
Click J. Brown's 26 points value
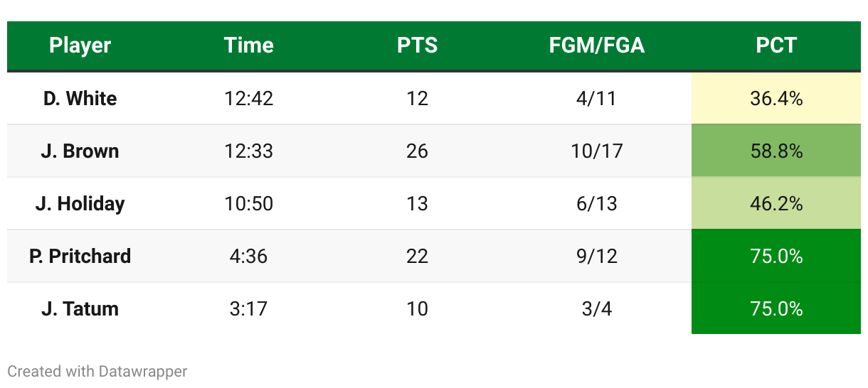coord(417,151)
